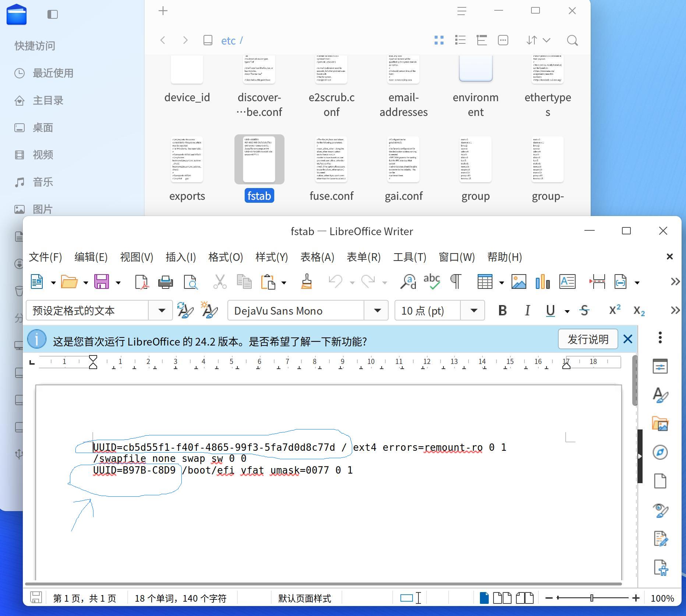Expand the font size dropdown
The width and height of the screenshot is (686, 616).
(x=474, y=311)
